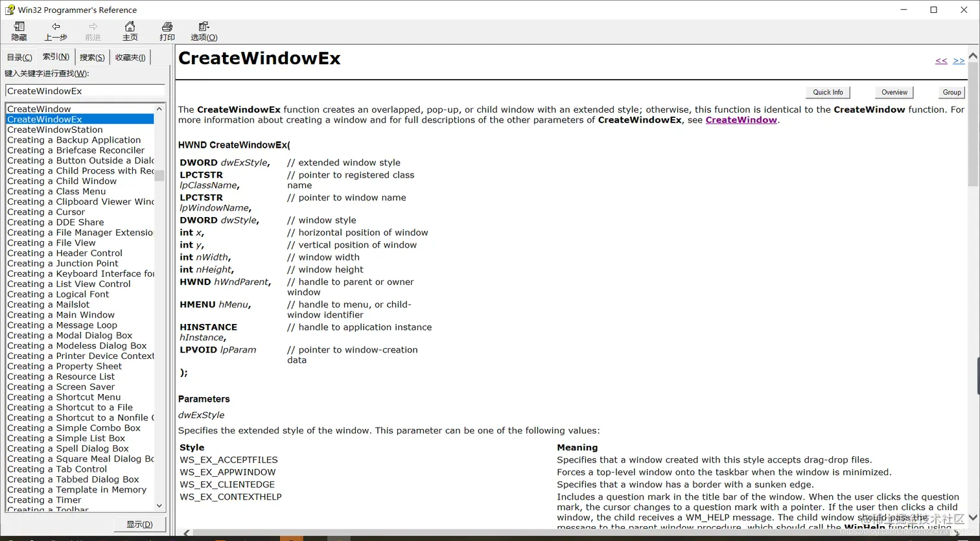This screenshot has height=541, width=980.
Task: Select Creating a List View Control entry
Action: 80,284
